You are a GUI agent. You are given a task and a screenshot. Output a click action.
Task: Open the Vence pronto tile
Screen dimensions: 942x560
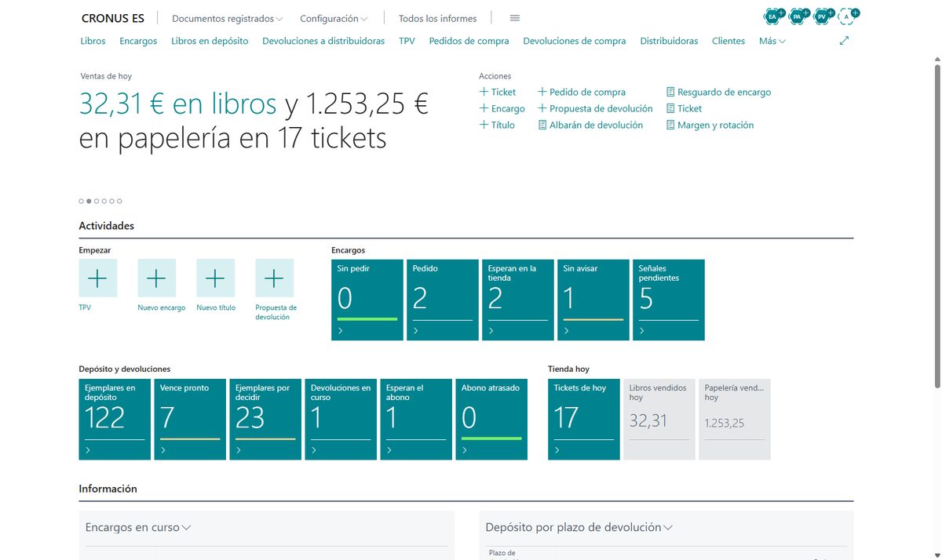(x=190, y=419)
